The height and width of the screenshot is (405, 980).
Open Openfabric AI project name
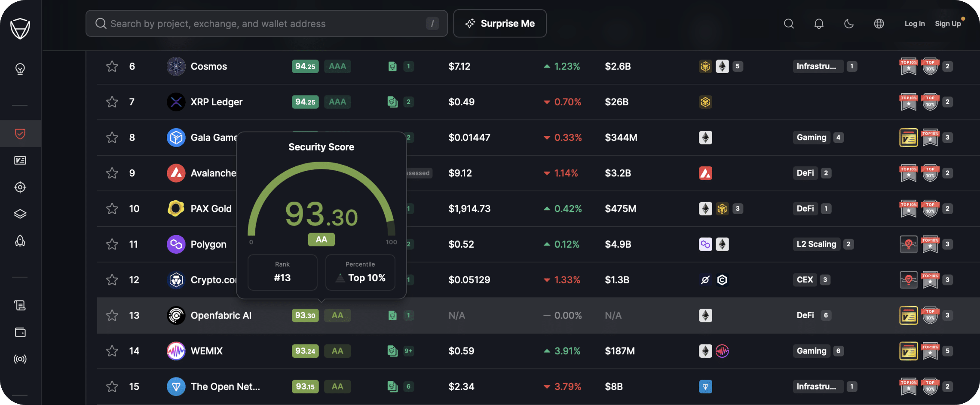point(221,315)
